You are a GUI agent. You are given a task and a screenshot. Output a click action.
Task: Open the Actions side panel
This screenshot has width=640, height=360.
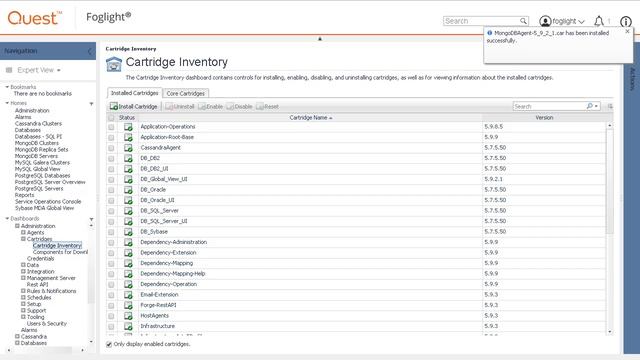point(632,80)
